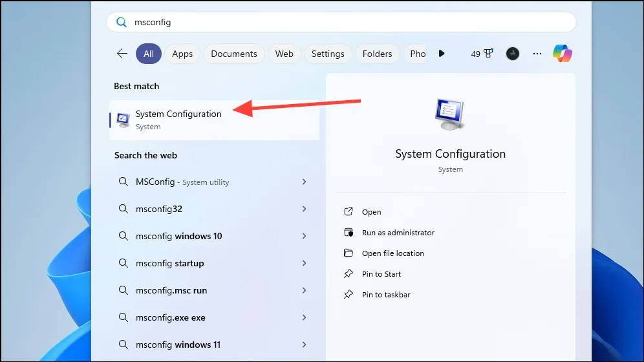Click the round profile avatar icon
This screenshot has width=644, height=362.
click(512, 54)
